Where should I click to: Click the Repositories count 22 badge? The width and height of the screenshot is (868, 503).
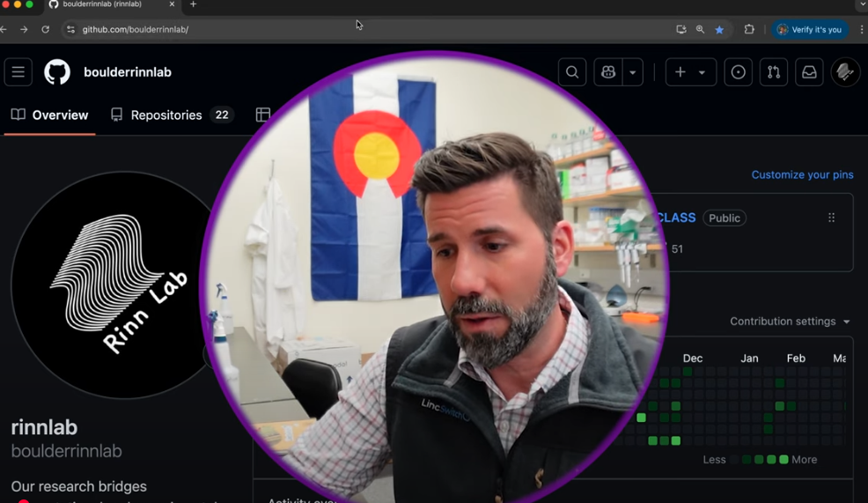point(222,115)
